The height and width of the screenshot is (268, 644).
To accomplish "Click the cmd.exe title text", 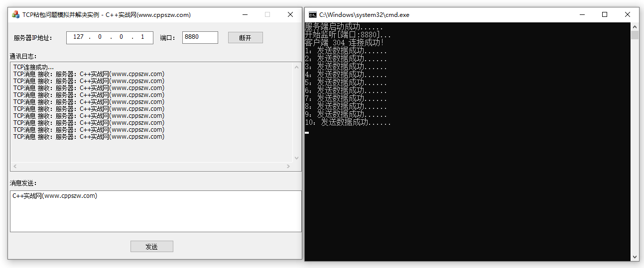I will click(364, 15).
